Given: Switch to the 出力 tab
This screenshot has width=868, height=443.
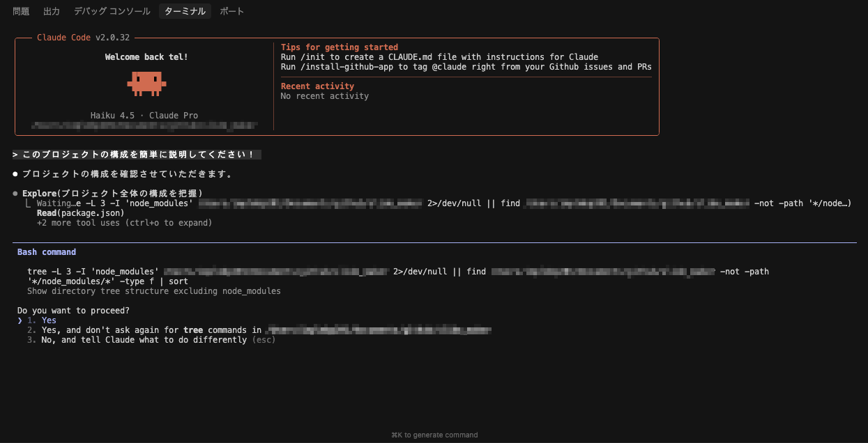Looking at the screenshot, I should (x=52, y=11).
